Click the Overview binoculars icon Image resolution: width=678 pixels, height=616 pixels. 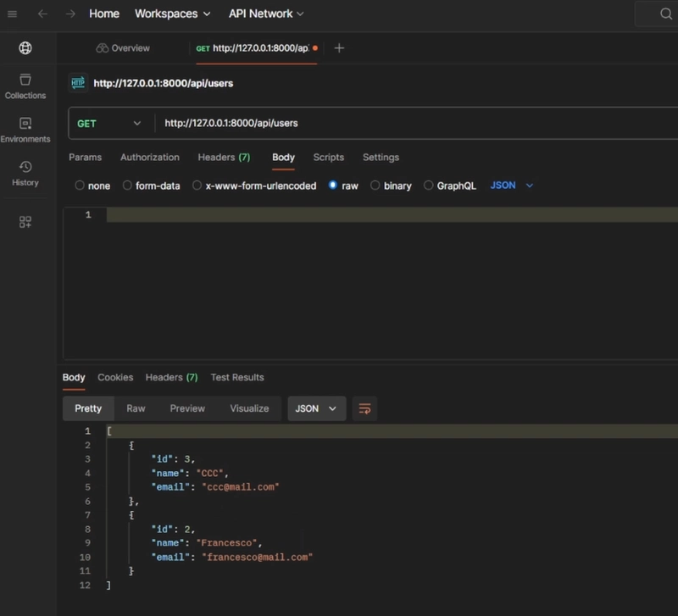[x=102, y=48]
